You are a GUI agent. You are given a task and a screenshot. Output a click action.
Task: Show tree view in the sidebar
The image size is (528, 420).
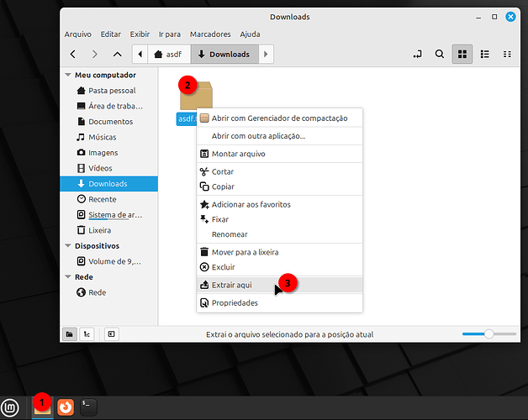point(87,334)
